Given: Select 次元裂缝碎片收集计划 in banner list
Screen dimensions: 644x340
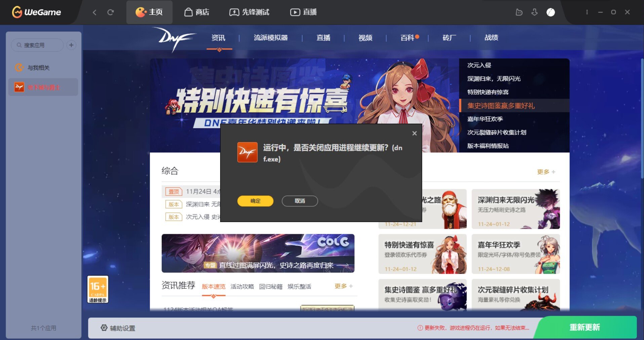Looking at the screenshot, I should pos(514,132).
